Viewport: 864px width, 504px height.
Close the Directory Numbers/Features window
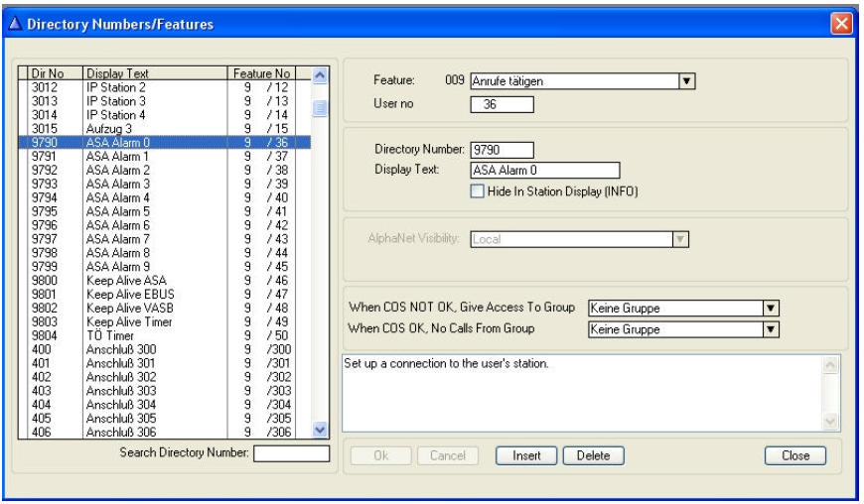point(841,24)
